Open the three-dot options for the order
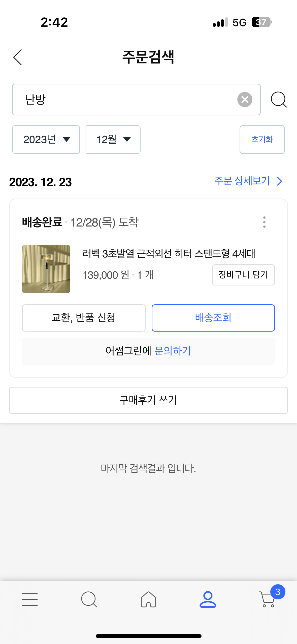Image resolution: width=297 pixels, height=644 pixels. click(264, 222)
